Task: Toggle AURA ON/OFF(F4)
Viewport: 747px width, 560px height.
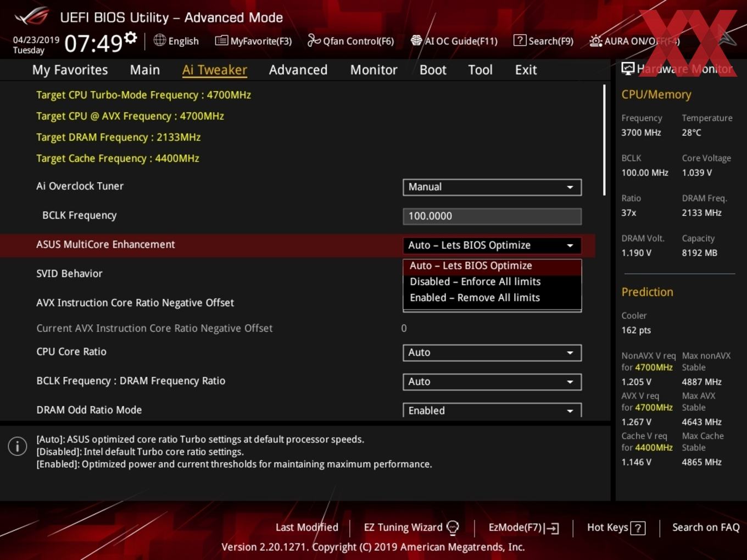Action: [634, 41]
